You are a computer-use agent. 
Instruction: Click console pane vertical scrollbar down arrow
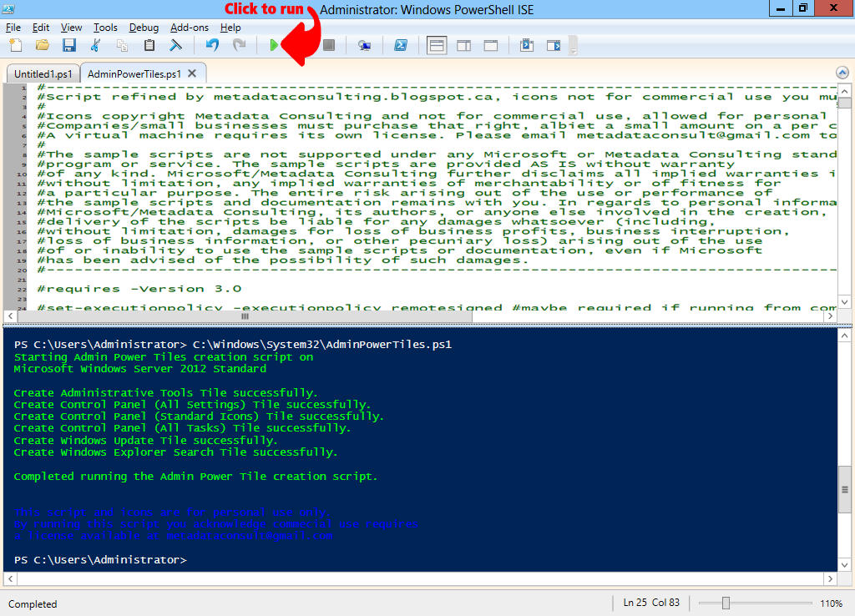844,565
